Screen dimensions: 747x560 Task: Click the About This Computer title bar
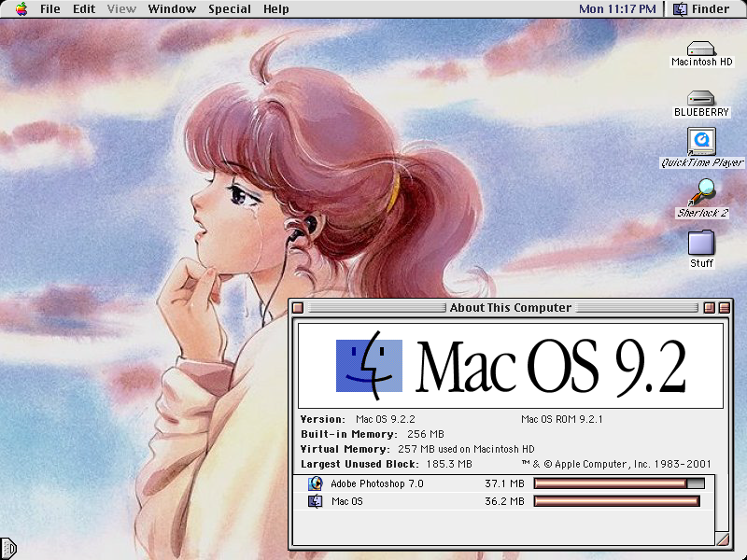(510, 308)
